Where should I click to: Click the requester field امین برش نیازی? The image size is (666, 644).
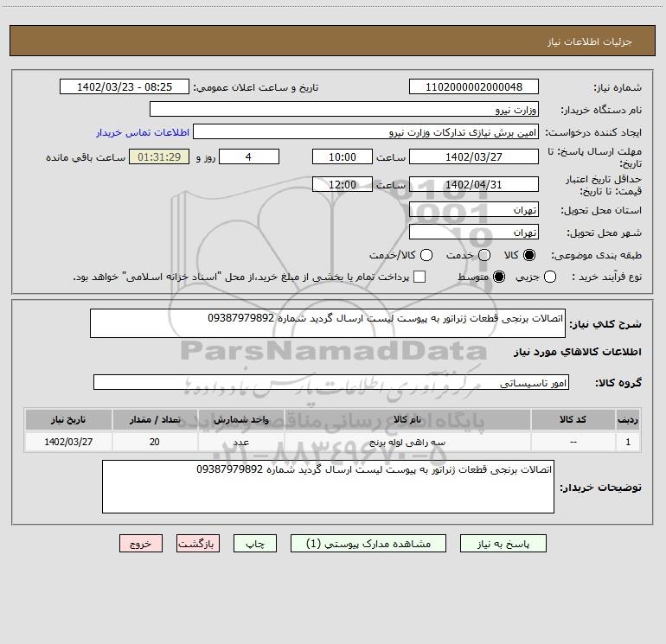click(x=366, y=132)
